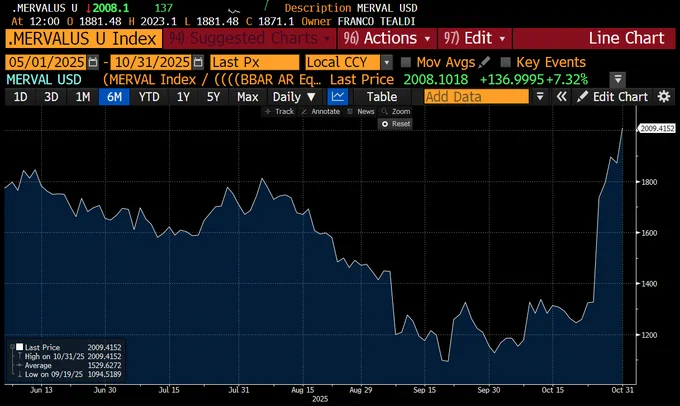Select the 3D range tab
680x406 pixels.
coord(51,96)
